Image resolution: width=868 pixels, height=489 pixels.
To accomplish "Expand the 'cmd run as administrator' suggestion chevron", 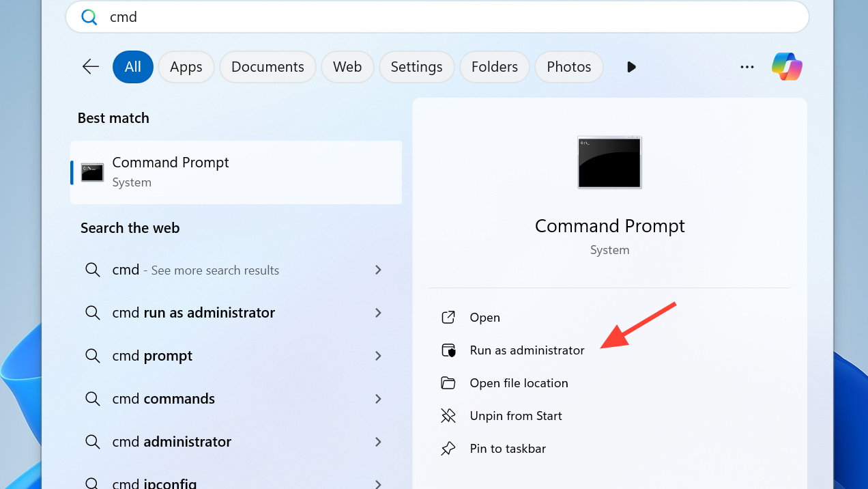I will click(378, 313).
